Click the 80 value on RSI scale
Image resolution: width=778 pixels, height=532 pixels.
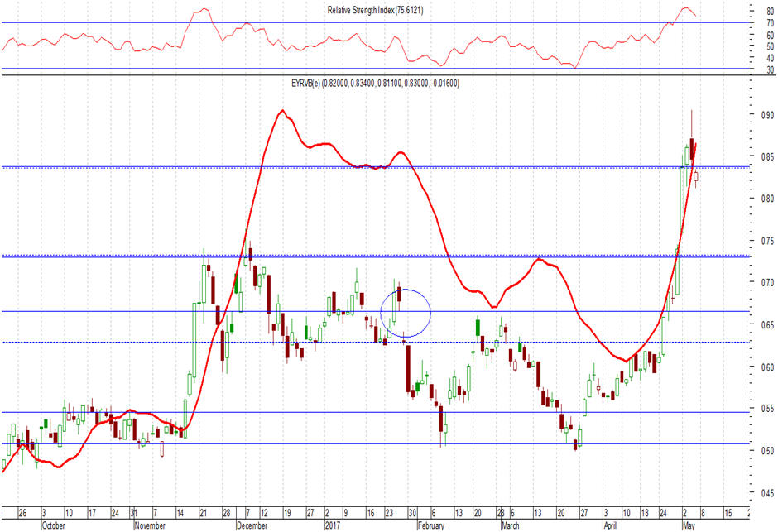[x=770, y=12]
